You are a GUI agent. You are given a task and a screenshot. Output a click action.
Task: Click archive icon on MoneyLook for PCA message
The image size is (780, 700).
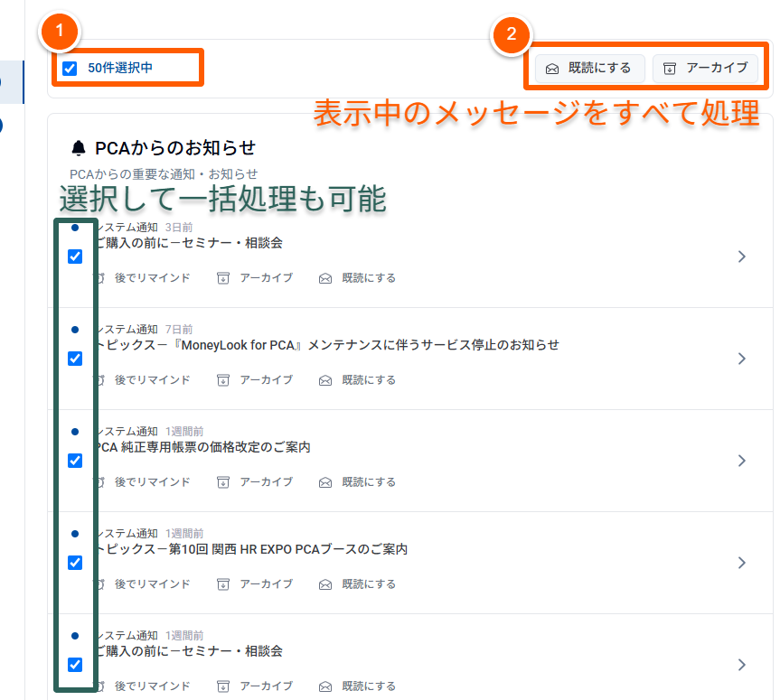223,380
